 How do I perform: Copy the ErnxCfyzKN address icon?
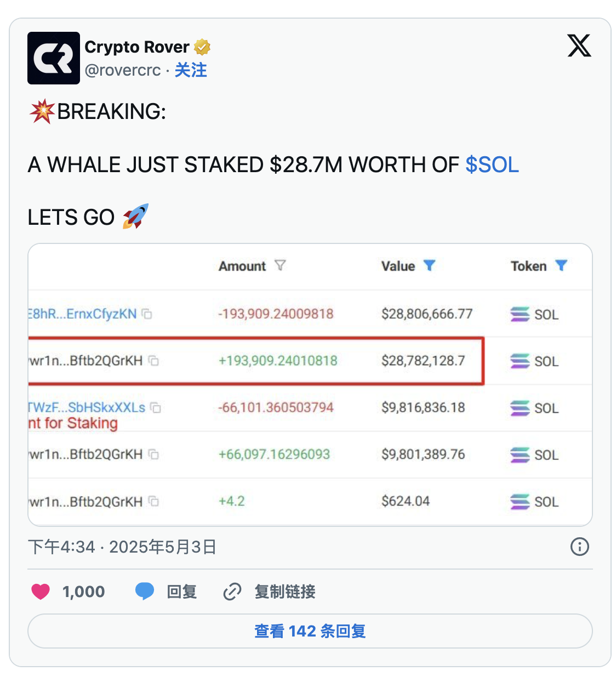[x=147, y=314]
